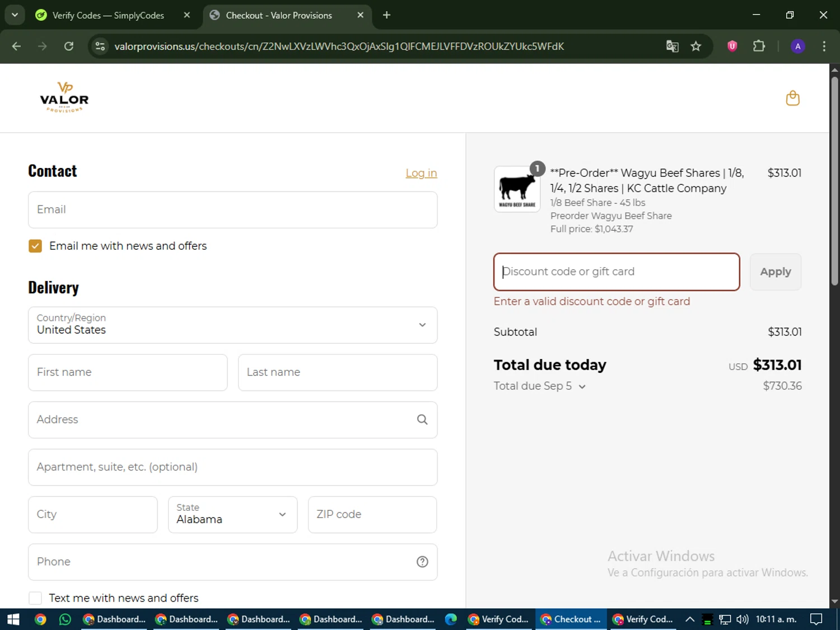Click the Log in link

tap(421, 173)
